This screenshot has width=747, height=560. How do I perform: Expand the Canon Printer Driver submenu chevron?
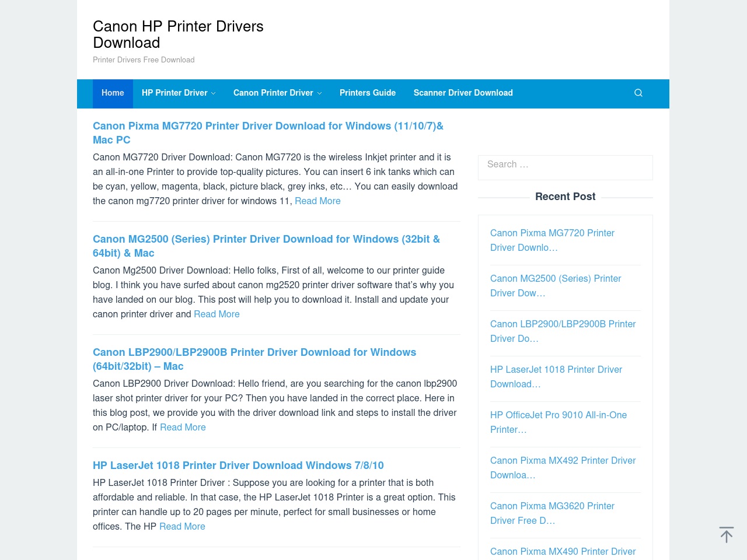click(319, 93)
